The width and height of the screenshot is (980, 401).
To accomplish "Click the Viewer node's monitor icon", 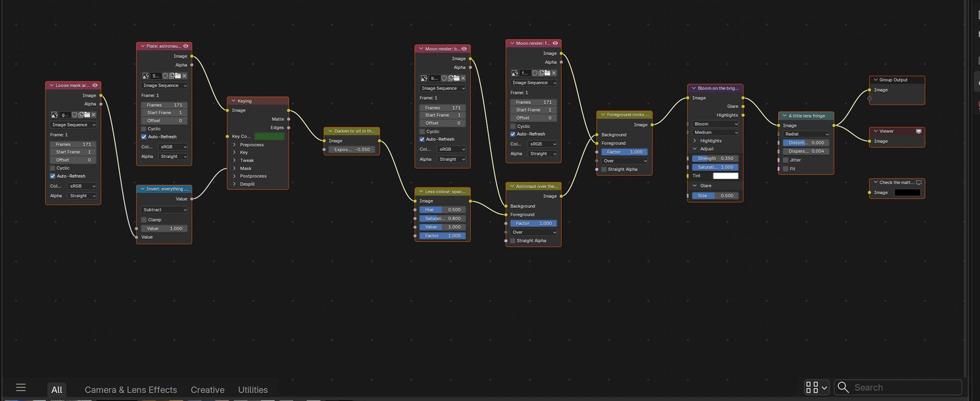I will tap(919, 131).
